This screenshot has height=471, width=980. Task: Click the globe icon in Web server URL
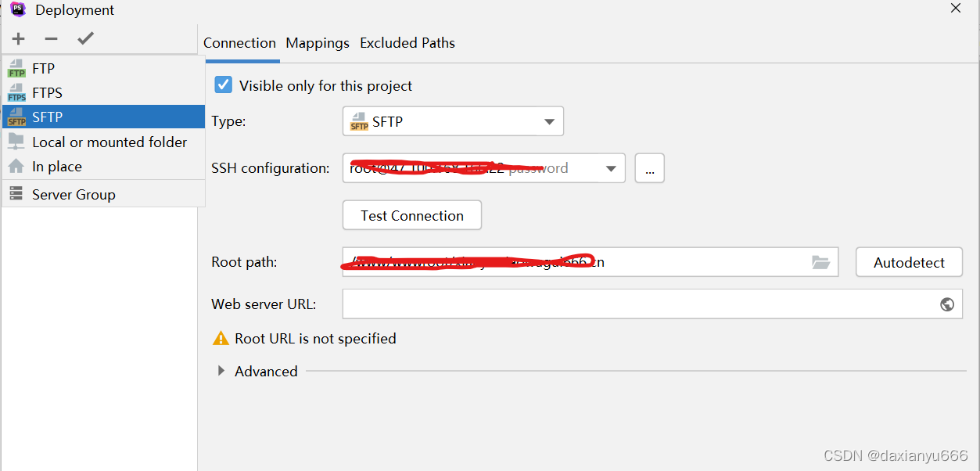[x=946, y=304]
